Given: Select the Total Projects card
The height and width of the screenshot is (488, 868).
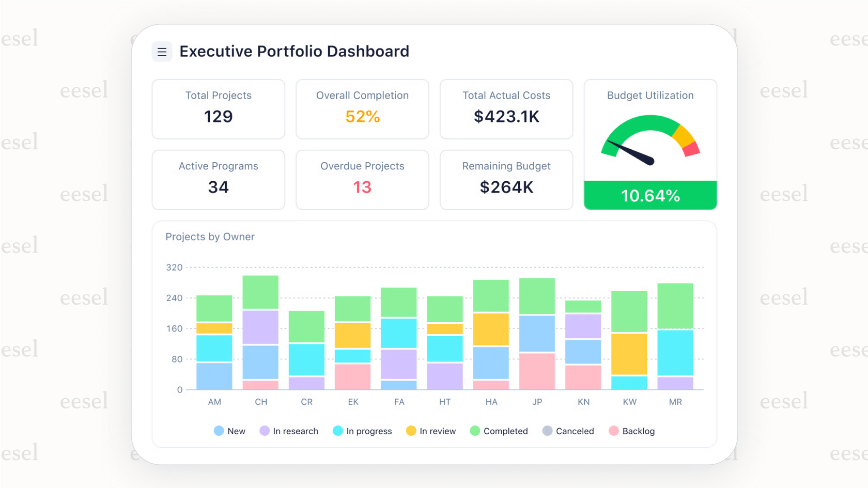Looking at the screenshot, I should pos(218,109).
